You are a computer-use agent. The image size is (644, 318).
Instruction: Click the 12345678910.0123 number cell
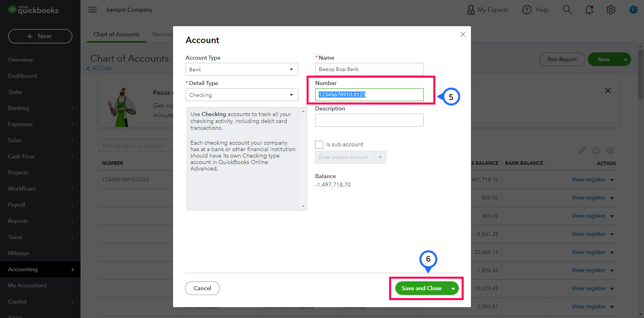125,180
